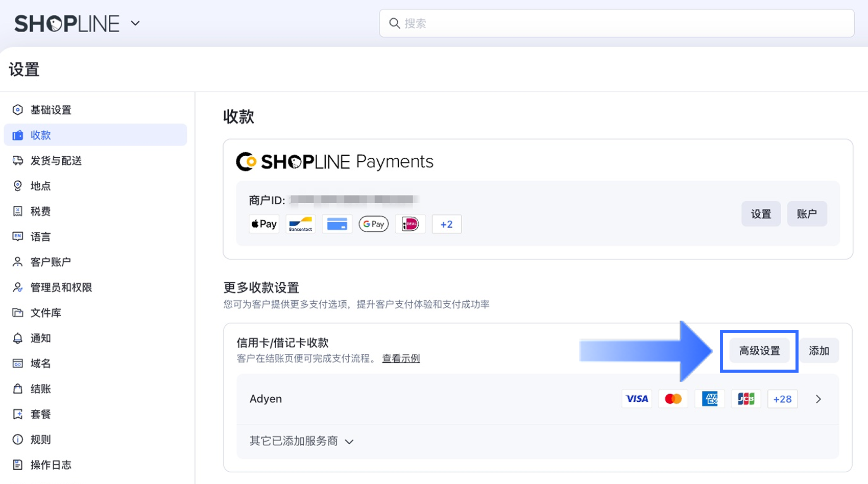The height and width of the screenshot is (484, 868).
Task: Click the 通知 bell icon
Action: (18, 338)
